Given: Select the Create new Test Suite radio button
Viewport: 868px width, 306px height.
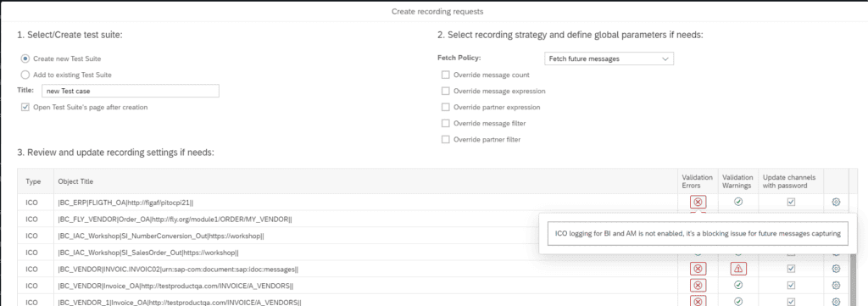Looking at the screenshot, I should (x=25, y=58).
